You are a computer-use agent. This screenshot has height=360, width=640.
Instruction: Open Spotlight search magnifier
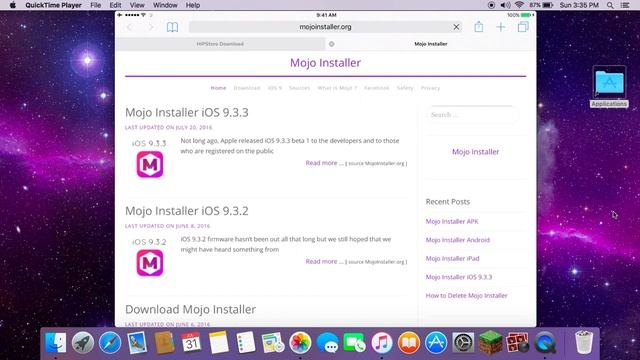click(610, 5)
